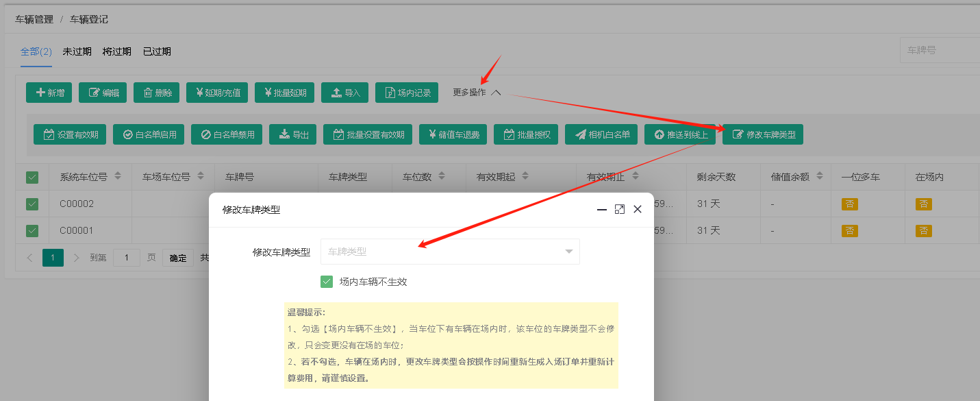980x401 pixels.
Task: Click the 车辆登记 breadcrumb
Action: [x=89, y=19]
